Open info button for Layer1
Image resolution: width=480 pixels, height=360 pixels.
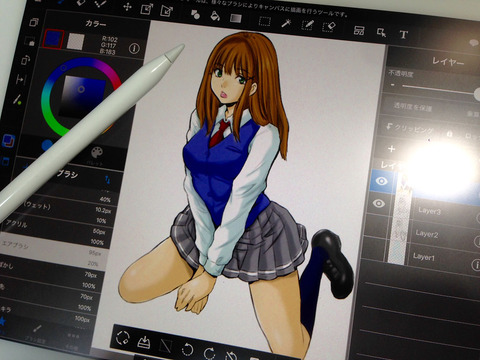[476, 265]
